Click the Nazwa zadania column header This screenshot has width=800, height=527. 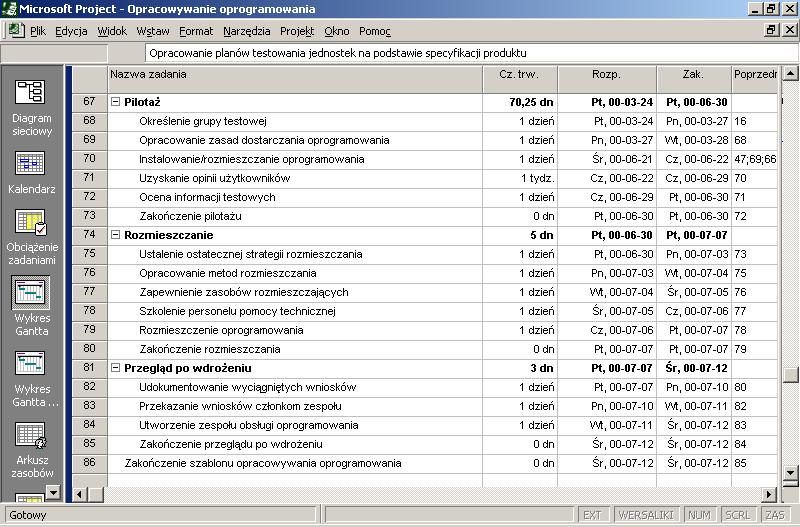(295, 79)
